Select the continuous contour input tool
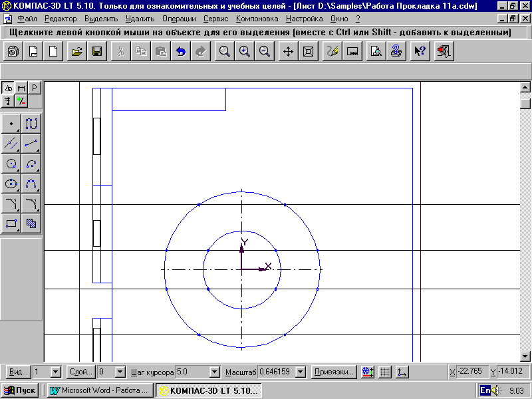Image resolution: width=532 pixels, height=399 pixels. tap(31, 124)
